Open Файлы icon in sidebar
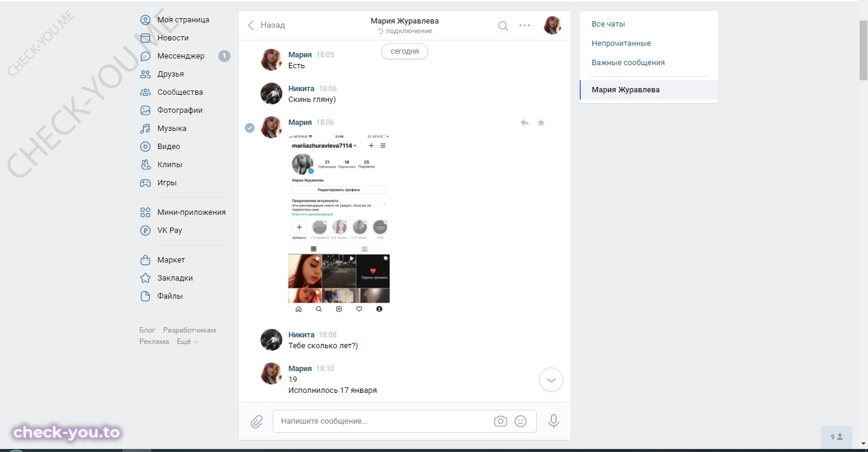 point(145,296)
